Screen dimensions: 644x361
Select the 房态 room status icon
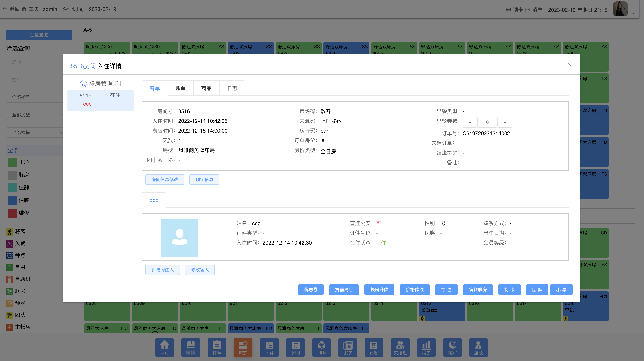tap(243, 347)
